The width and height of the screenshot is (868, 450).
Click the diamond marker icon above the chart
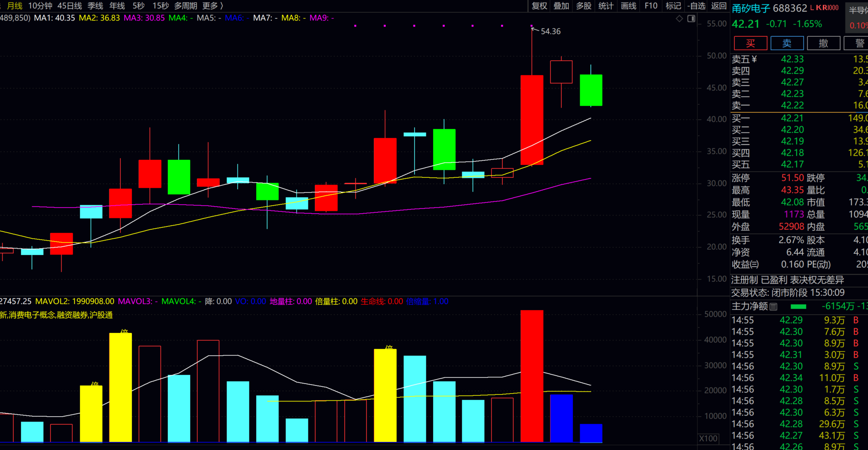679,18
